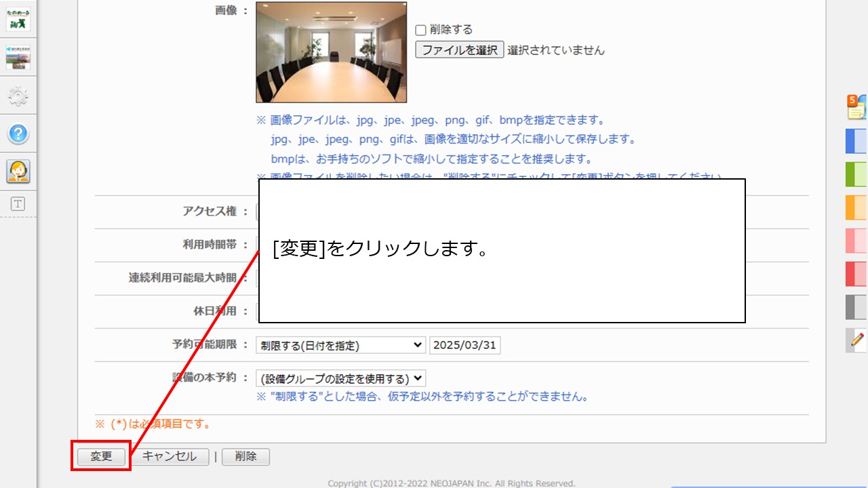Select the orange sticky note color
The image size is (868, 488).
tap(856, 207)
